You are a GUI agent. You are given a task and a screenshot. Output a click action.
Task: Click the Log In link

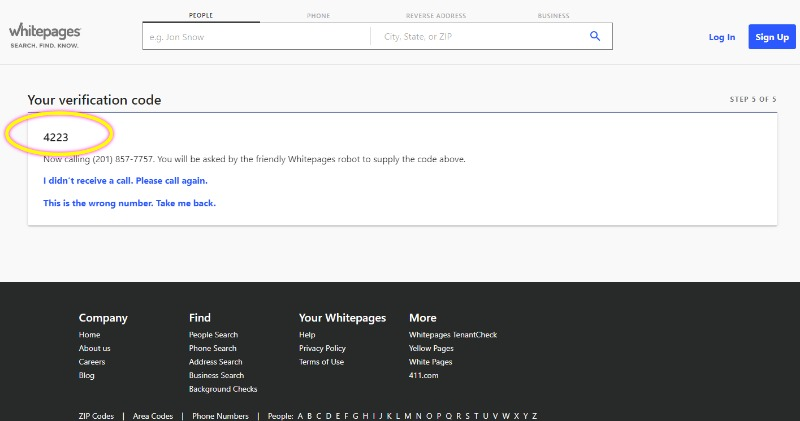point(721,37)
